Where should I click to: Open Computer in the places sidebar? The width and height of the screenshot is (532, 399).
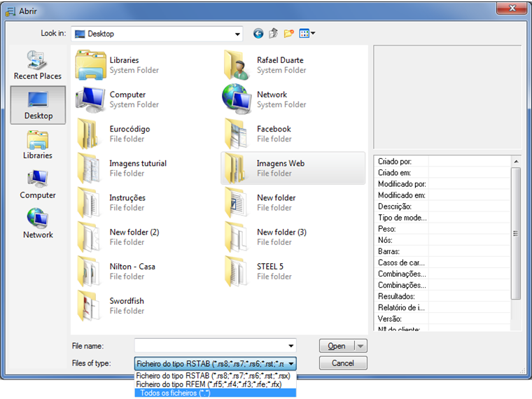click(x=38, y=184)
